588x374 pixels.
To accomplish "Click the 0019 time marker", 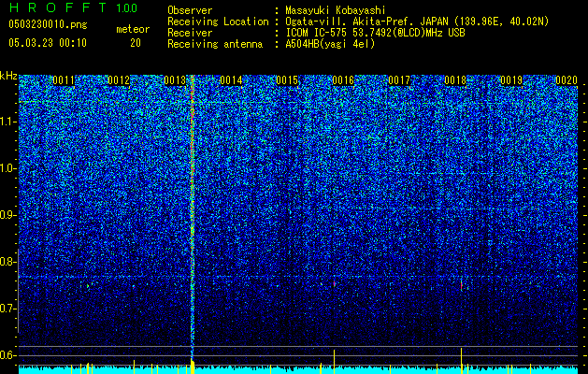I will click(x=511, y=80).
